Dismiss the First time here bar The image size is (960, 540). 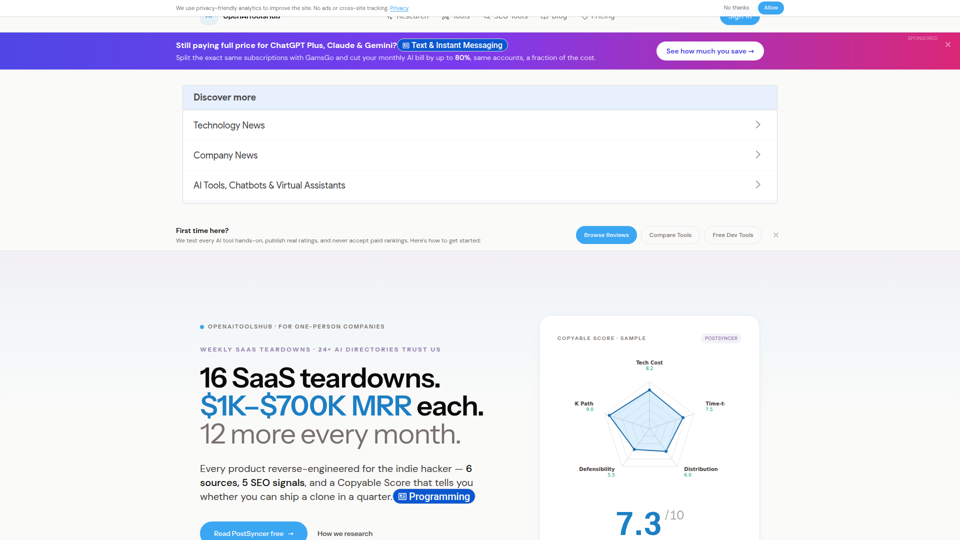pyautogui.click(x=776, y=235)
